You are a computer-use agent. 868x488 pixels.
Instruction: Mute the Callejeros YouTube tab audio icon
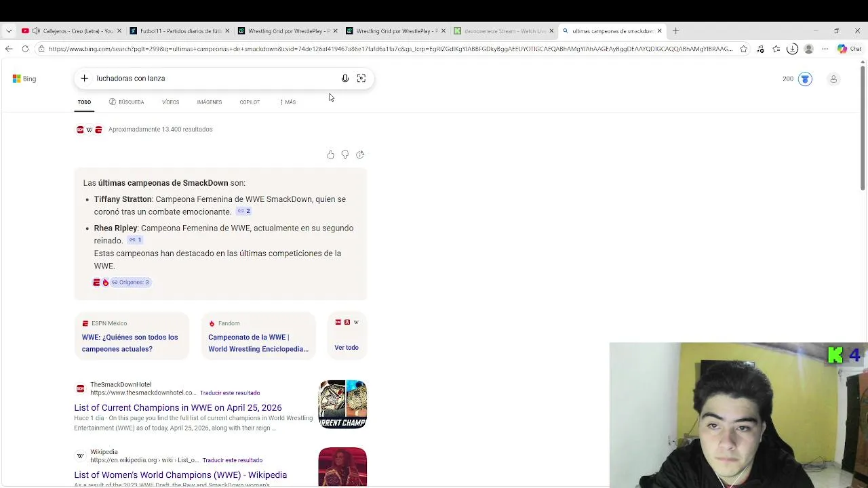click(x=35, y=30)
